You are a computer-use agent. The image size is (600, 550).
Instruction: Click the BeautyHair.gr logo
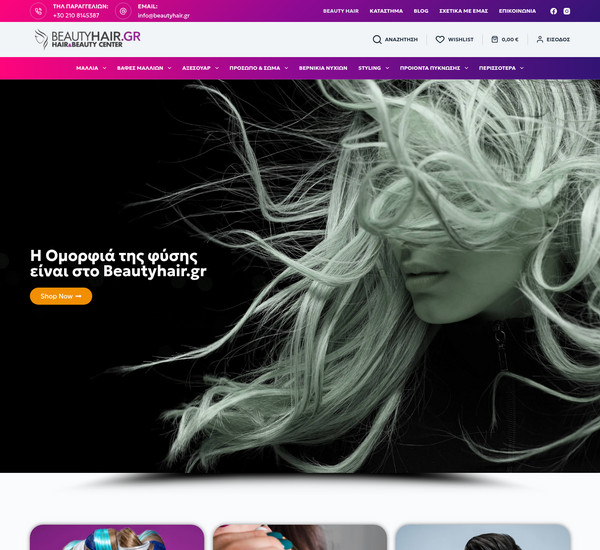pos(87,39)
